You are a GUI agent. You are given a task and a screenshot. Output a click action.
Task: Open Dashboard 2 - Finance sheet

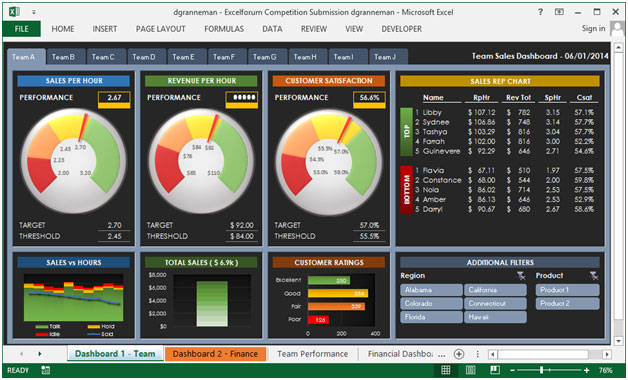click(x=215, y=354)
